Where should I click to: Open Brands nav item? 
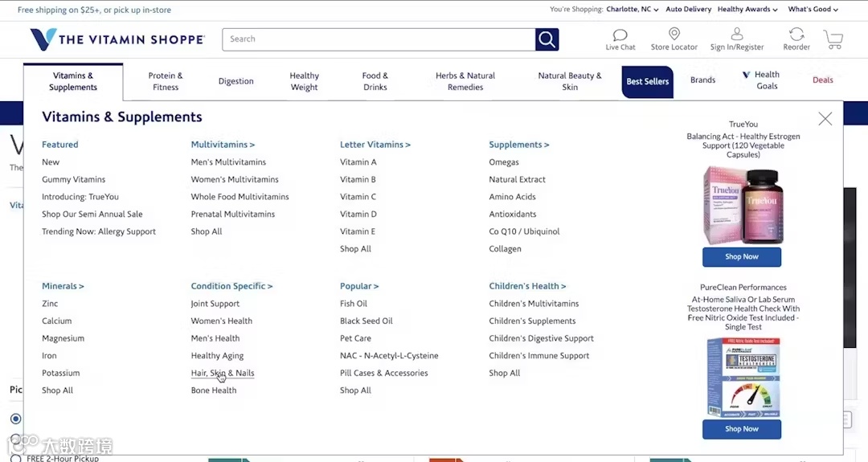click(702, 80)
